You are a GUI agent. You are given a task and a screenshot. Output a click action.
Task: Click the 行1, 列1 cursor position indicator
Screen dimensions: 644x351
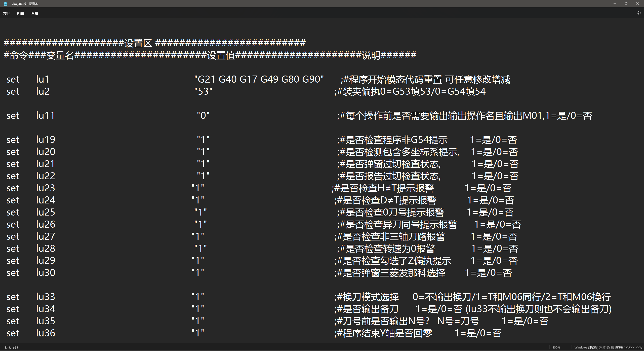pyautogui.click(x=12, y=347)
